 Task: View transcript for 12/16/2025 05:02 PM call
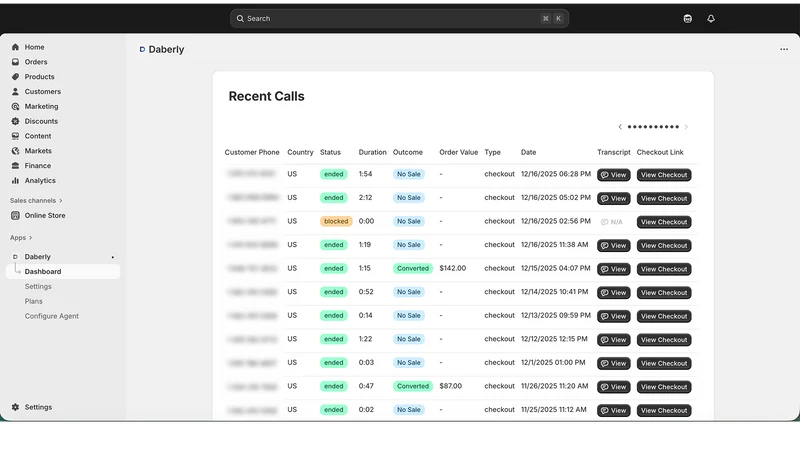tap(613, 198)
